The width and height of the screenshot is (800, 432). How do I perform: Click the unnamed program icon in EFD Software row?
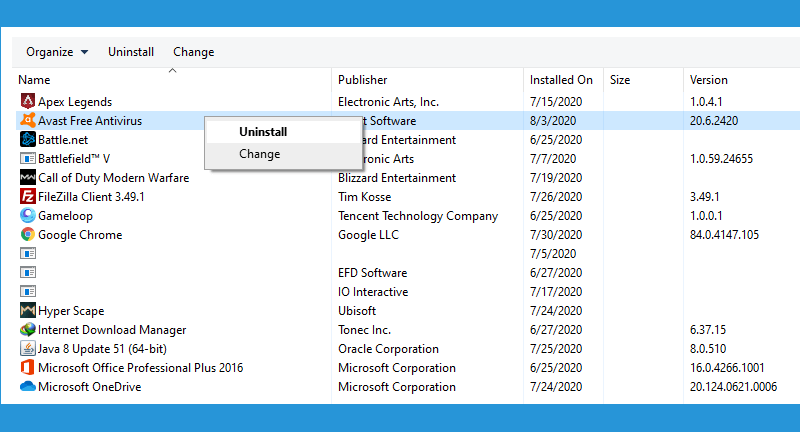point(28,272)
